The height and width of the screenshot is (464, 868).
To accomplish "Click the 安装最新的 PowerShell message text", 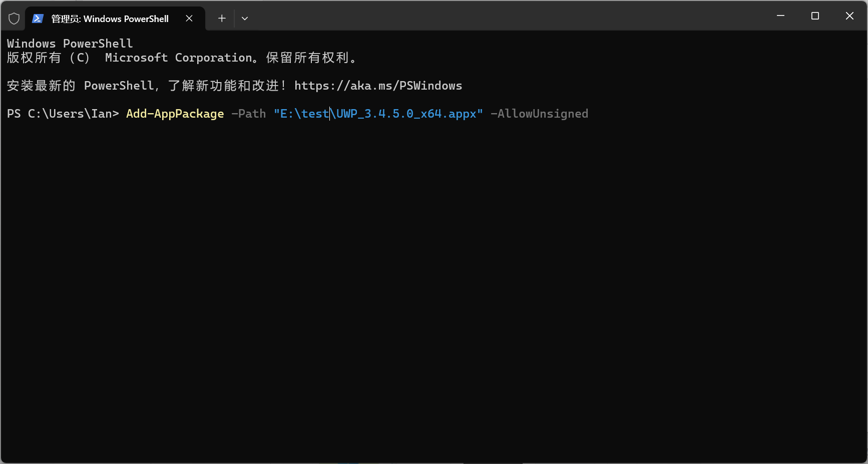I will click(x=145, y=86).
